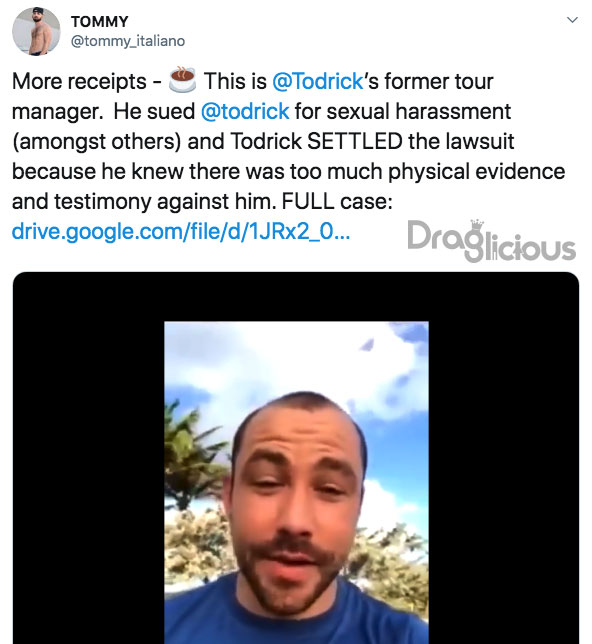This screenshot has height=644, width=592.
Task: Select the word SETTLED in the tweet
Action: click(x=355, y=141)
